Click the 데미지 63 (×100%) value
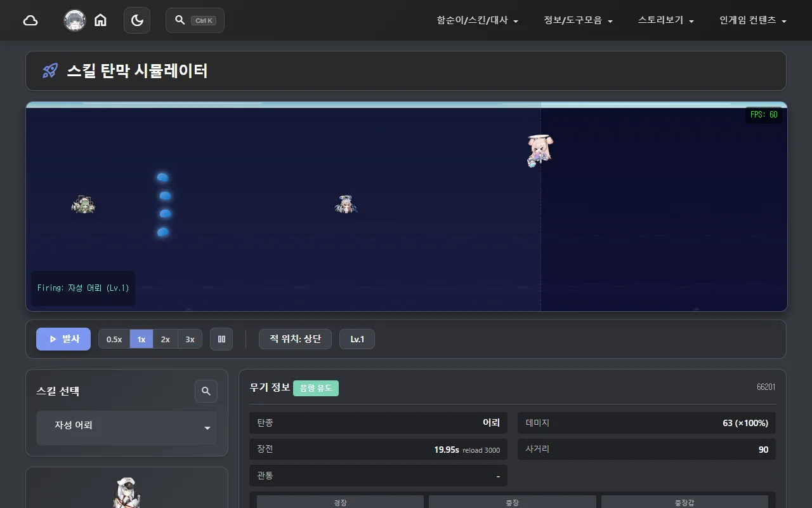This screenshot has width=812, height=508. point(745,423)
